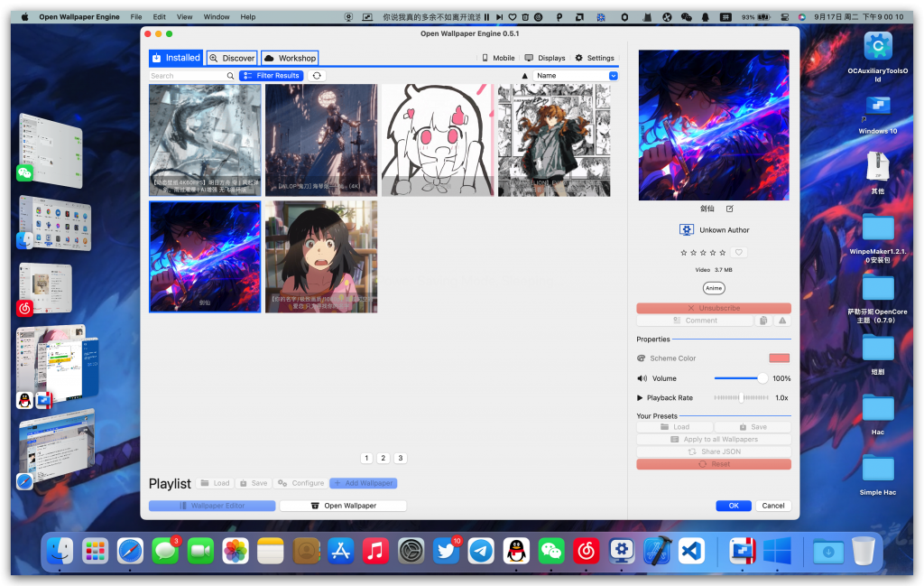Click the Volume slider
The height and width of the screenshot is (586, 924).
pyautogui.click(x=741, y=378)
